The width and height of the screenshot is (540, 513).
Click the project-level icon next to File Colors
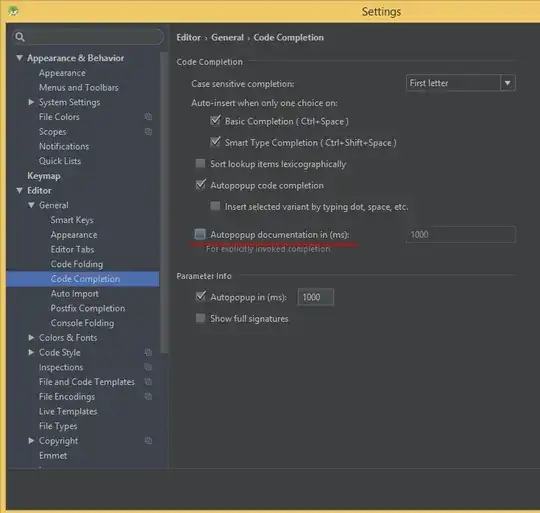pyautogui.click(x=148, y=117)
